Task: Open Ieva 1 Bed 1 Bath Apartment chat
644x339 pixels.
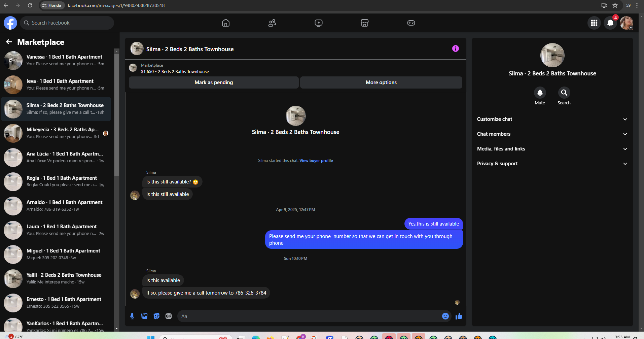Action: pyautogui.click(x=56, y=85)
